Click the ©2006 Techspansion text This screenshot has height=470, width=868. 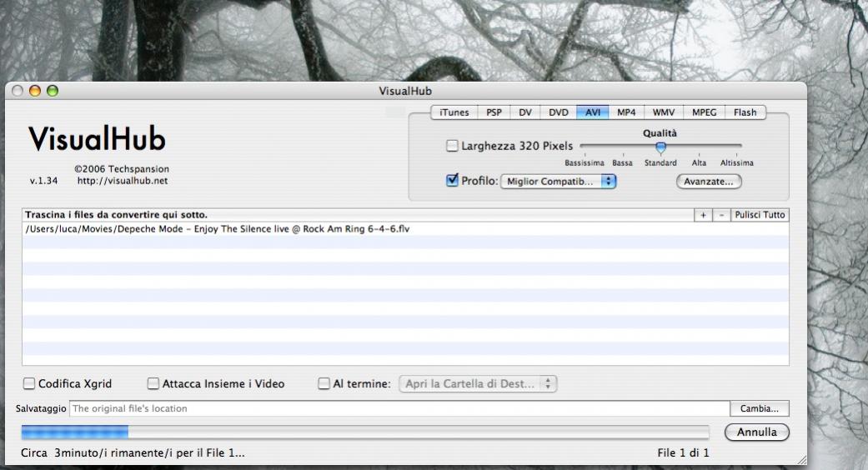point(122,169)
